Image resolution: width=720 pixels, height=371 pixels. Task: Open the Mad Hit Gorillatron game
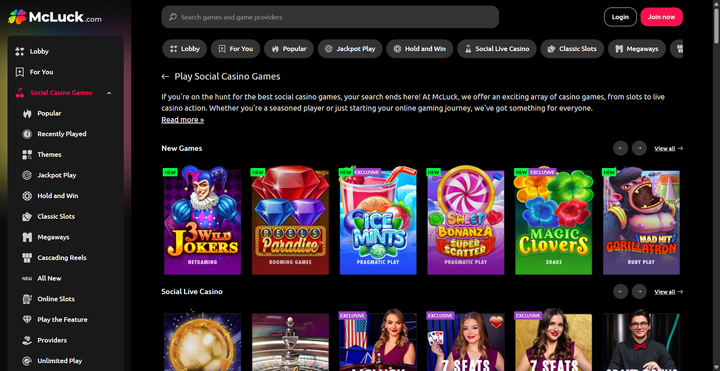click(x=641, y=220)
